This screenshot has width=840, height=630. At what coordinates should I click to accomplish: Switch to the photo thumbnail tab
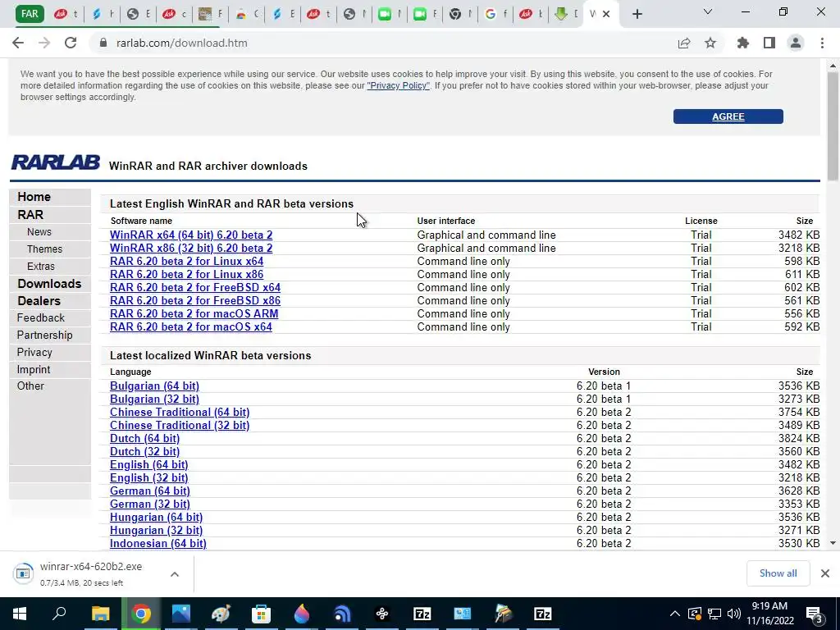click(211, 15)
